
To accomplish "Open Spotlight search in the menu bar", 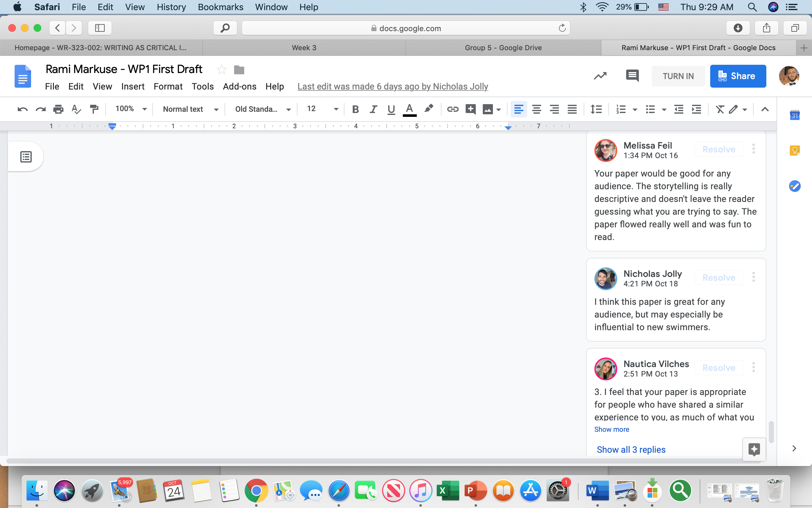I will coord(752,7).
